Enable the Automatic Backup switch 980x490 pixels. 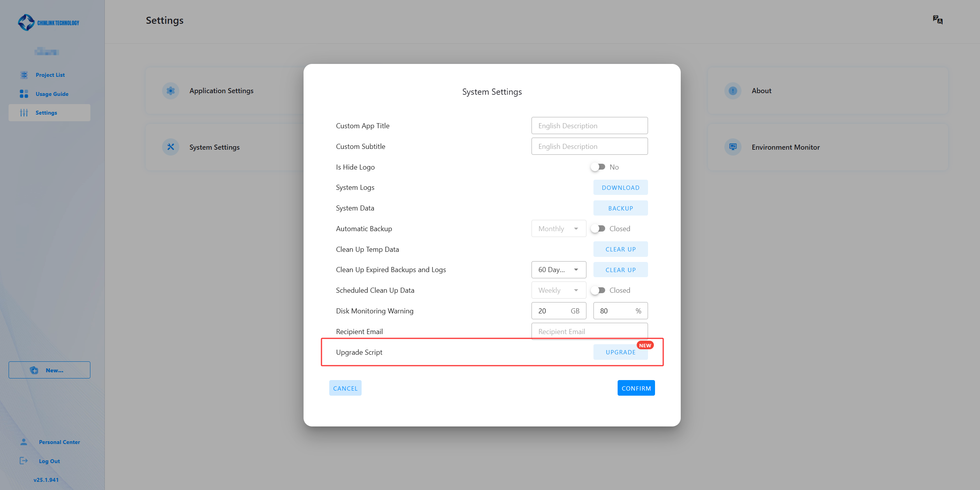pos(598,228)
